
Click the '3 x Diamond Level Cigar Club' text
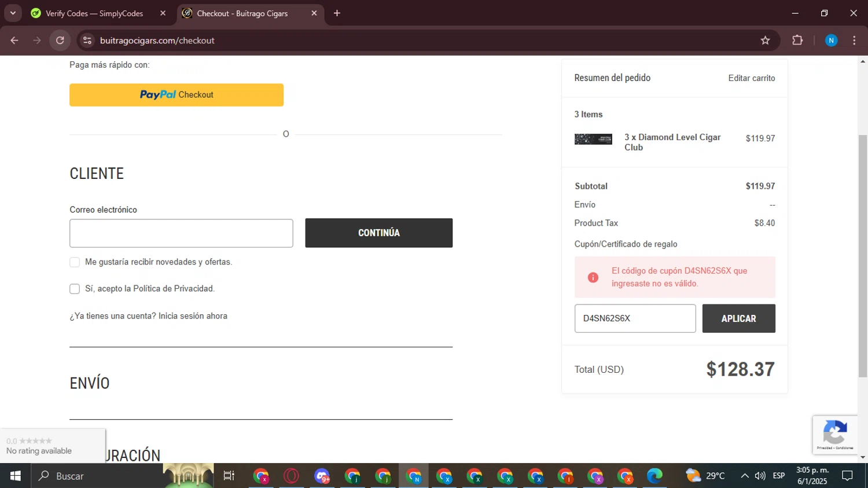pyautogui.click(x=672, y=142)
